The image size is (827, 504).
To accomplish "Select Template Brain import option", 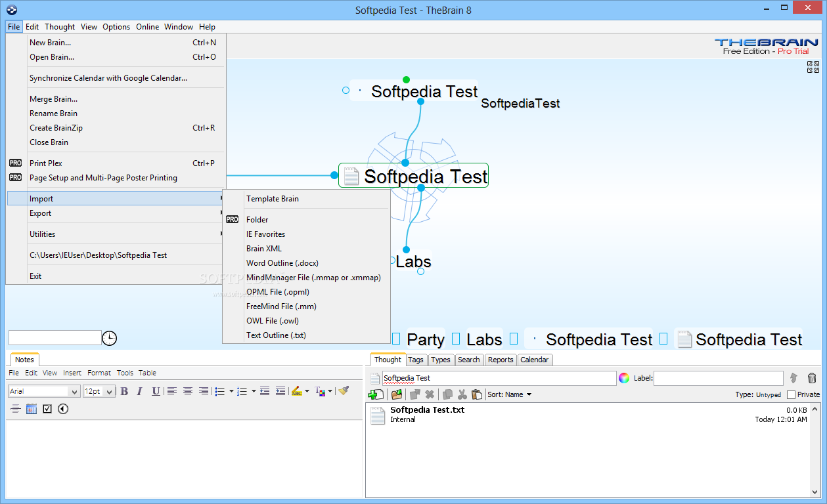I will point(307,199).
